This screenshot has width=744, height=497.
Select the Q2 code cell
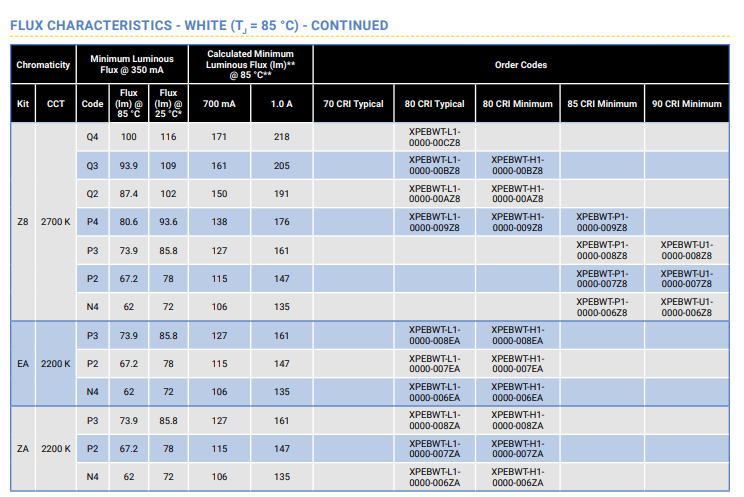click(x=93, y=194)
